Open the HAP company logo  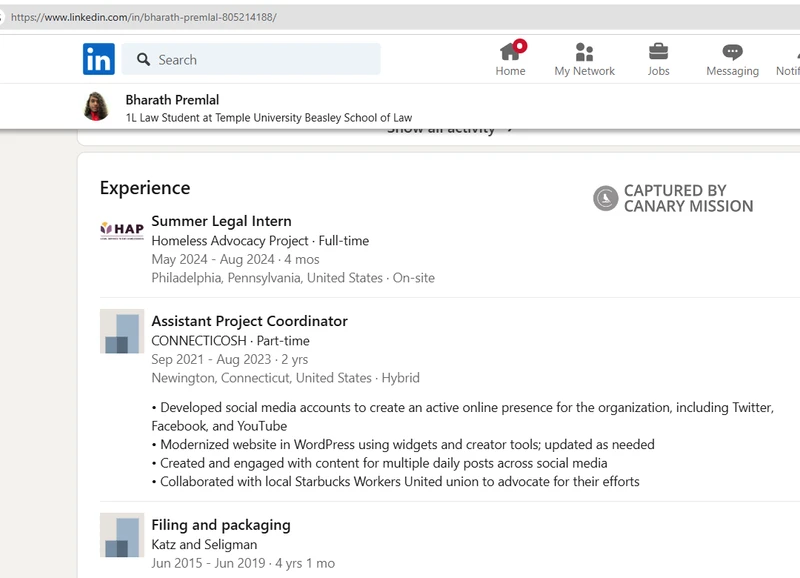click(x=122, y=230)
